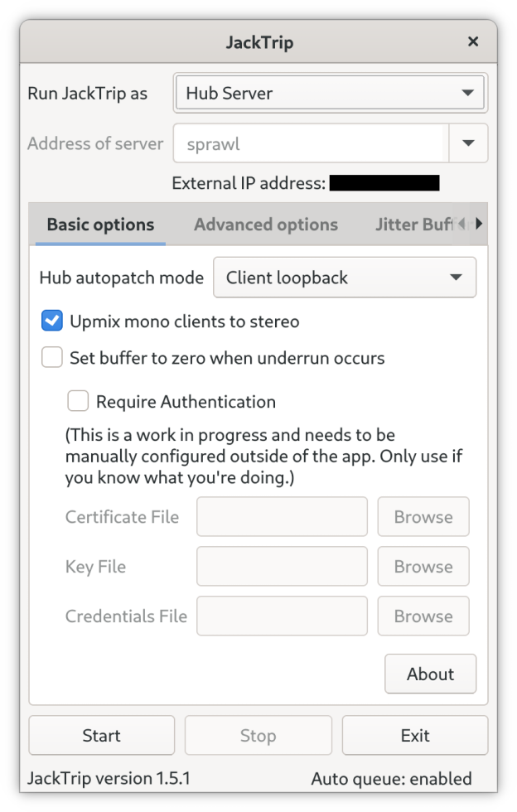This screenshot has width=517, height=812.
Task: Click the Credentials File text field
Action: pos(282,616)
